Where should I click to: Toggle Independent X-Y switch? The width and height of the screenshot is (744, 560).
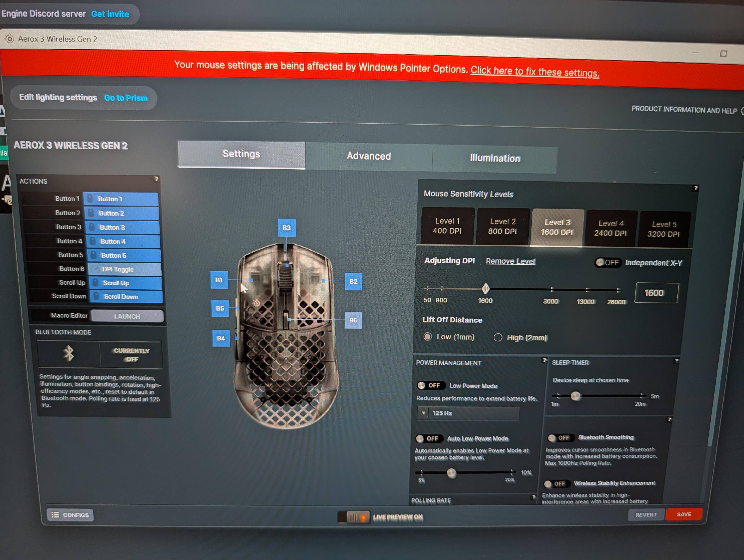pos(608,263)
